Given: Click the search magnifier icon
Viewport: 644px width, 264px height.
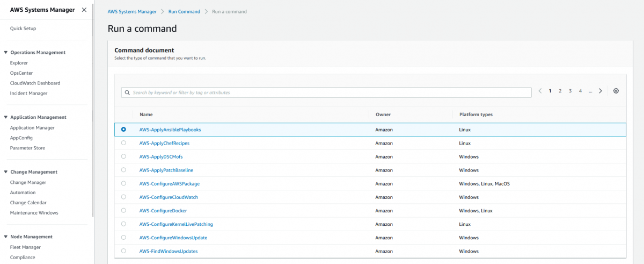Looking at the screenshot, I should [x=127, y=92].
